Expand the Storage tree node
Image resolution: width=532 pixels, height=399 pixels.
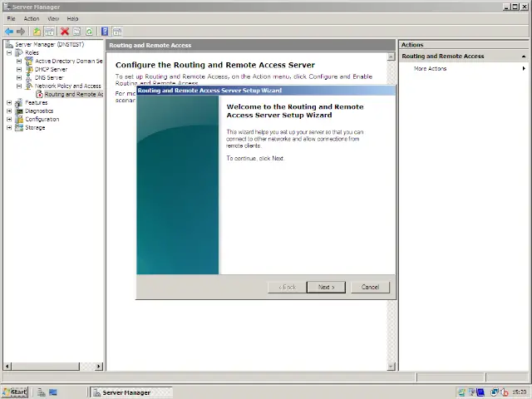click(x=9, y=127)
